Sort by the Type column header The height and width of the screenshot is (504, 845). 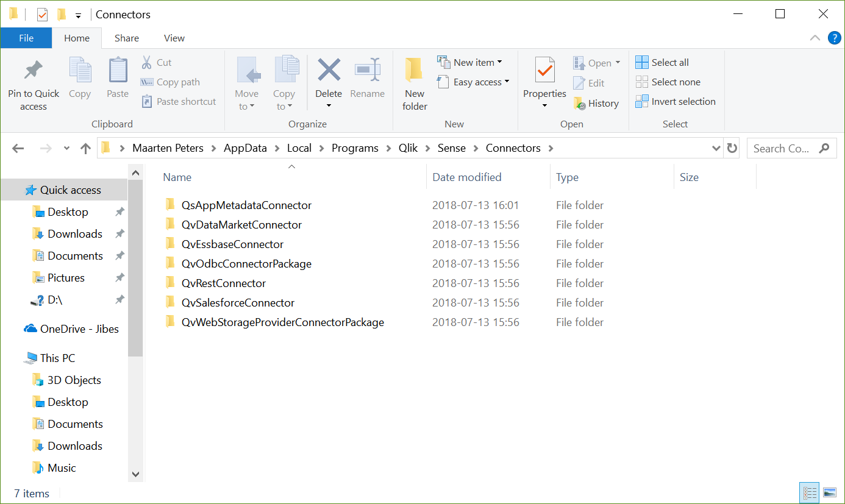point(567,177)
